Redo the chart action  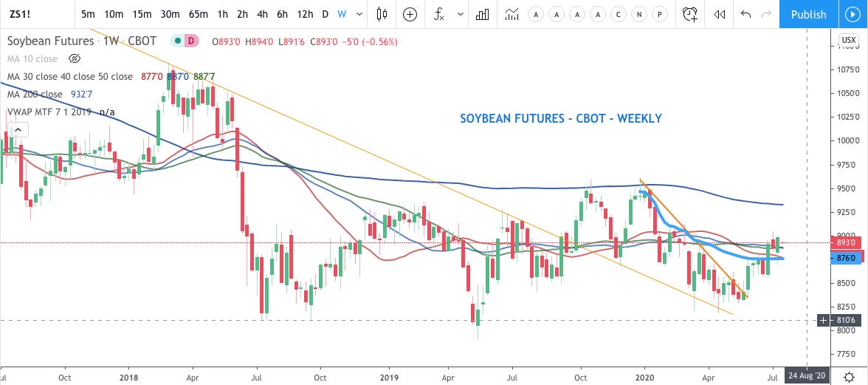(x=766, y=14)
